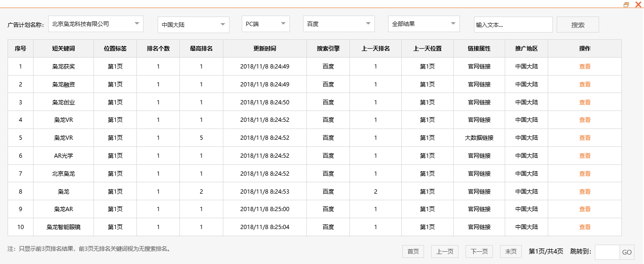Select keyword cell 枭龙AR
This screenshot has width=644, height=264.
pos(64,209)
